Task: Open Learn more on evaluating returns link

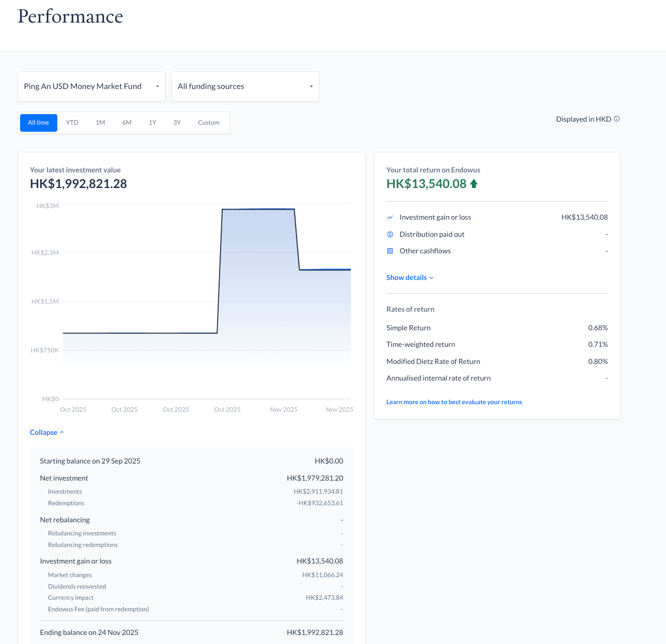Action: [x=454, y=402]
